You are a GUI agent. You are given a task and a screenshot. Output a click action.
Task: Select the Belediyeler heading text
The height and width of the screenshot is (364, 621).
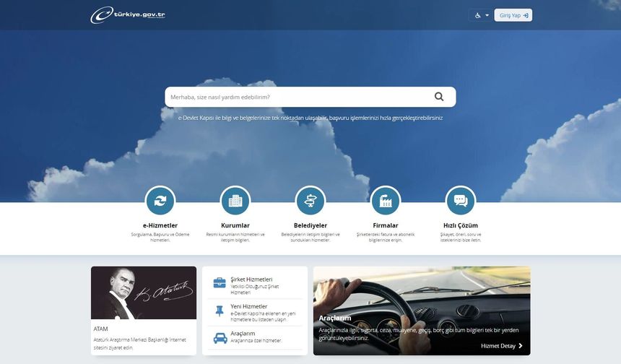coord(310,225)
